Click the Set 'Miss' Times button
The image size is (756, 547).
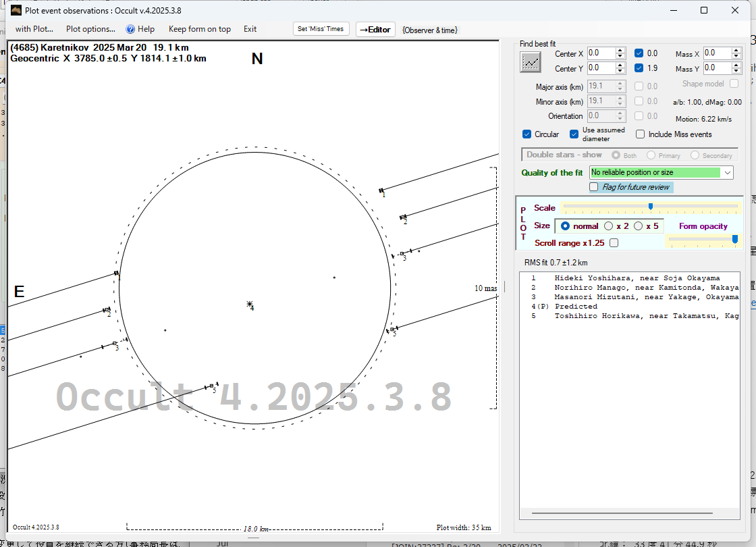tap(321, 29)
